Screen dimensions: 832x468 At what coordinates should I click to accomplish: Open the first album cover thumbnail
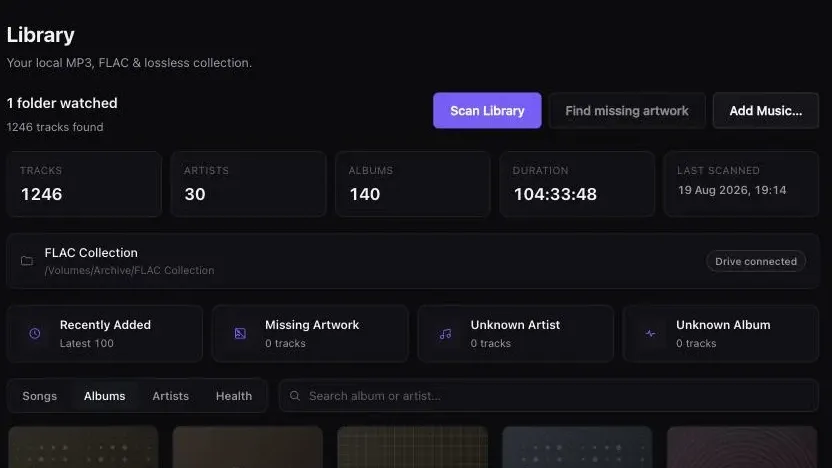[83, 447]
